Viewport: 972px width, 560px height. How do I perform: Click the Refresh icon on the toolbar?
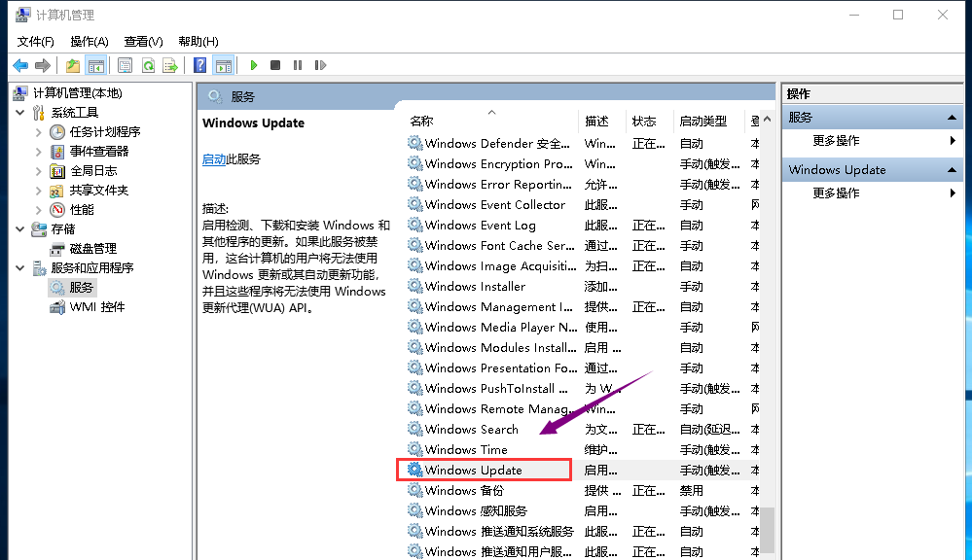(x=148, y=65)
